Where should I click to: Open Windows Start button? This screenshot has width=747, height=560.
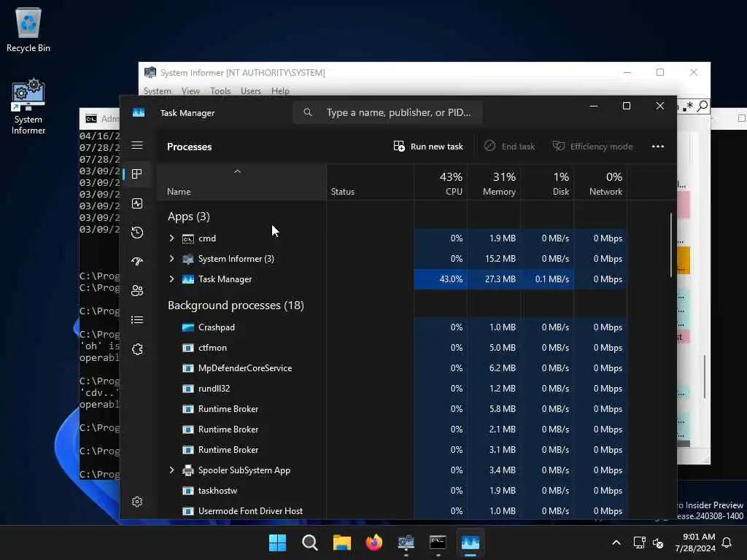pyautogui.click(x=277, y=542)
